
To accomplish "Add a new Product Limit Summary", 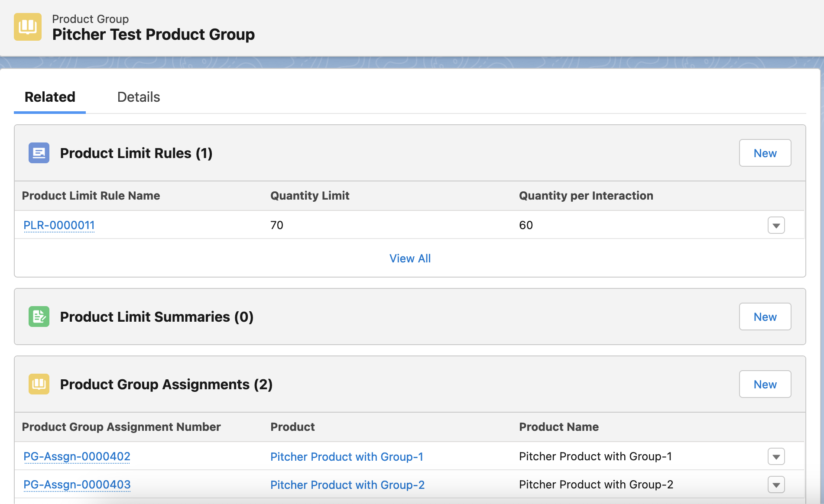I will point(765,317).
